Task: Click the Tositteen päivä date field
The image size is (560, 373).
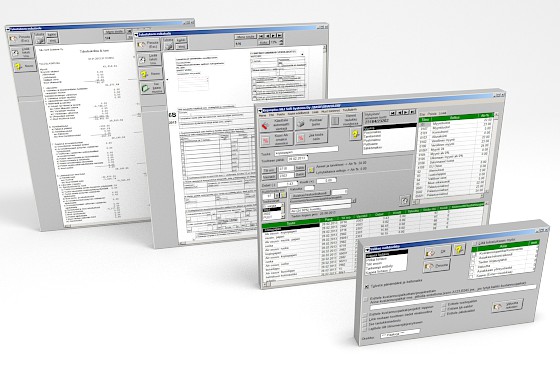Action: point(298,158)
